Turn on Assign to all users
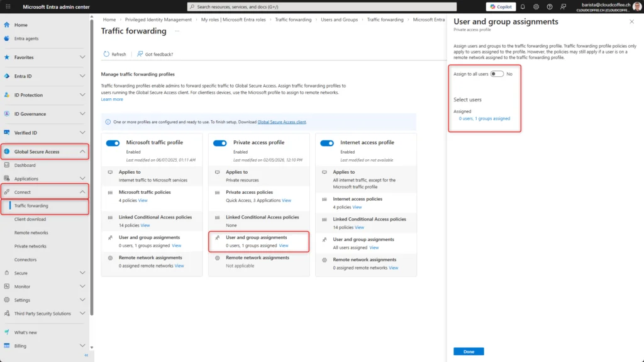This screenshot has height=362, width=644. (x=497, y=74)
